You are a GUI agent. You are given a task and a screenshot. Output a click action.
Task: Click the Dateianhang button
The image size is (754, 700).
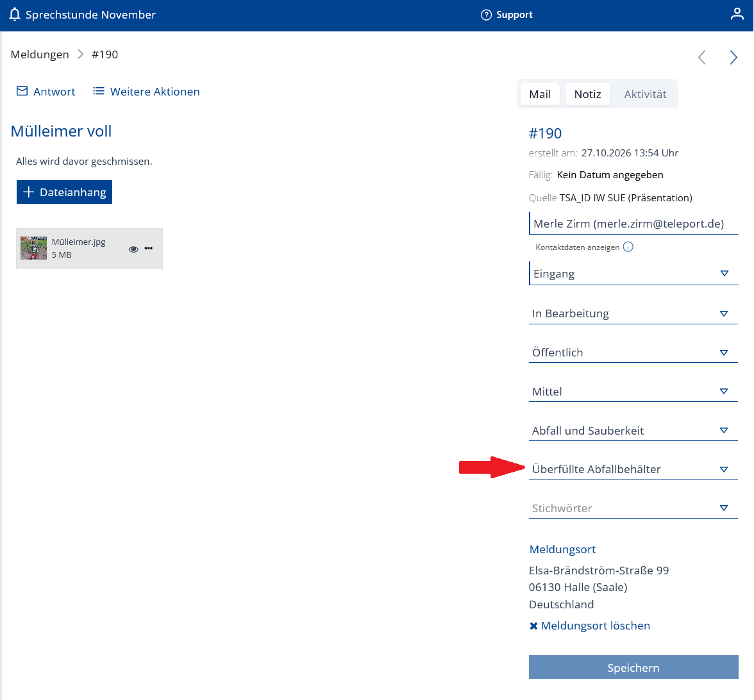click(64, 192)
